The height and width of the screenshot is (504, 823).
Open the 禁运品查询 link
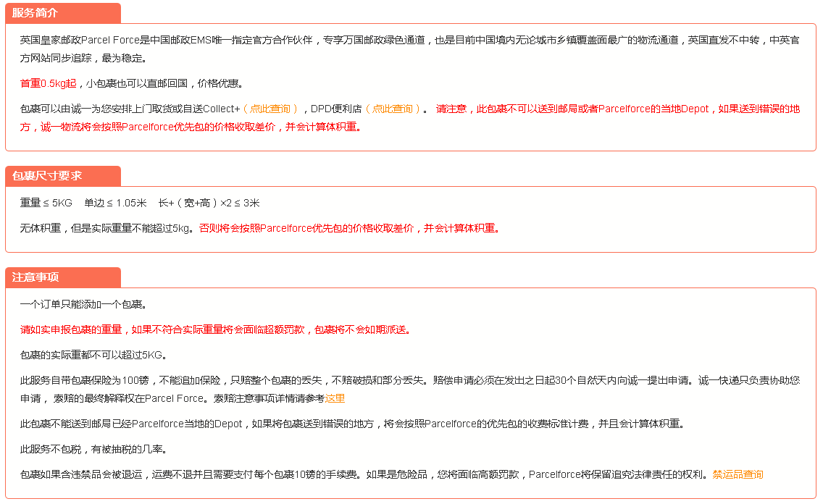[x=738, y=474]
